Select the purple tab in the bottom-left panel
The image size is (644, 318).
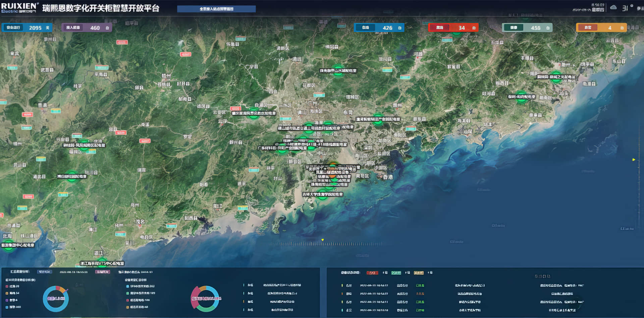tap(102, 272)
